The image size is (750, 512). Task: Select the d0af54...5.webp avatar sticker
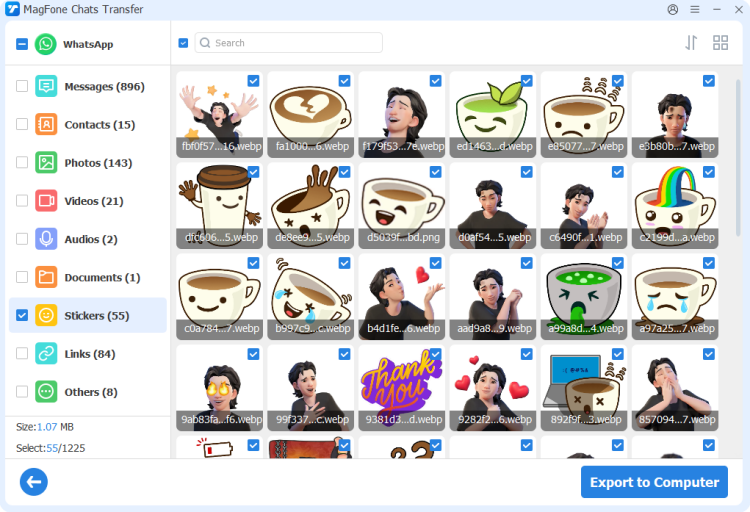493,206
